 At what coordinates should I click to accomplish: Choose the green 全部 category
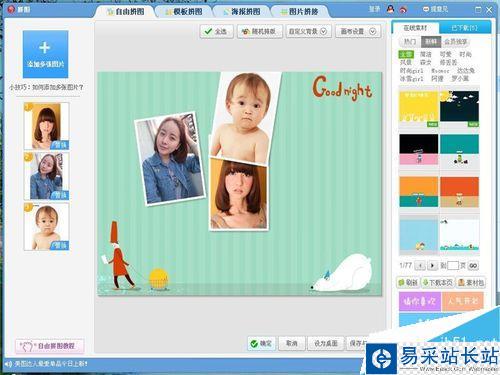[406, 54]
